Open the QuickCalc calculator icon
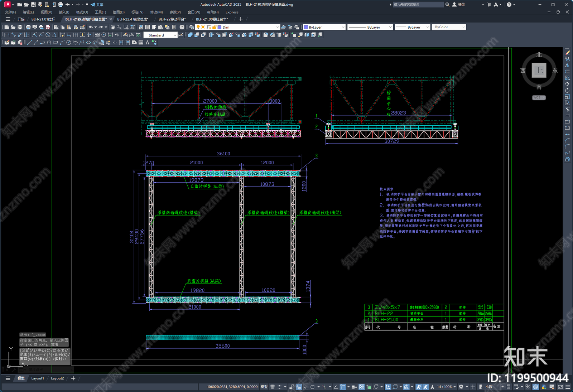The height and width of the screenshot is (392, 573). point(174,27)
